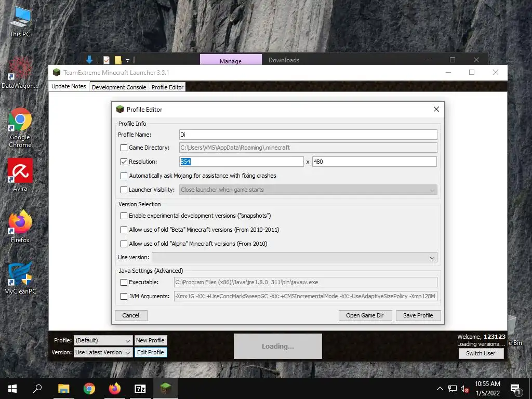Screen dimensions: 532x399
Task: Click the Executable path field
Action: tap(305, 282)
